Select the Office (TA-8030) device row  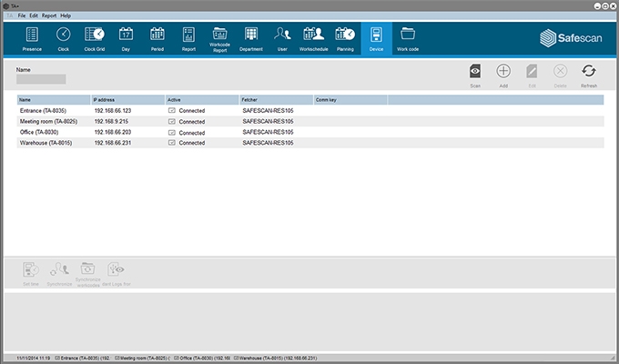coord(55,132)
